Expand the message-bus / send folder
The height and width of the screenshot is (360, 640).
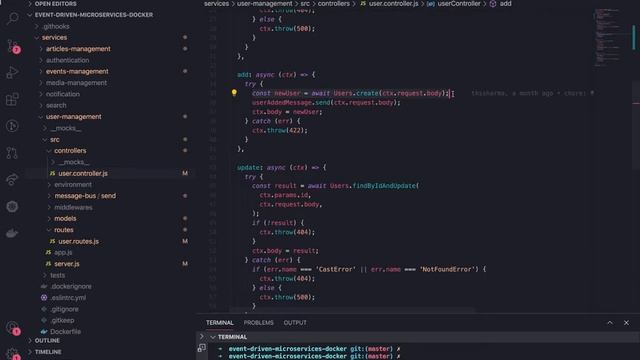[x=85, y=196]
